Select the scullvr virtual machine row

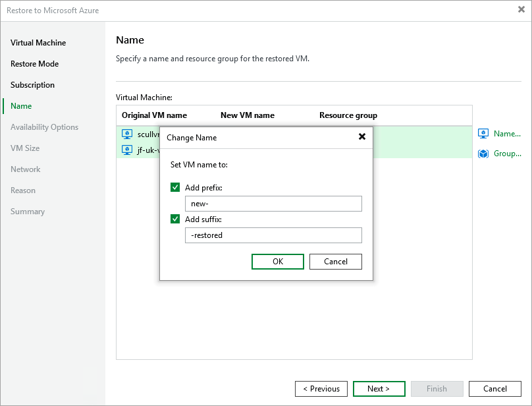(294, 134)
